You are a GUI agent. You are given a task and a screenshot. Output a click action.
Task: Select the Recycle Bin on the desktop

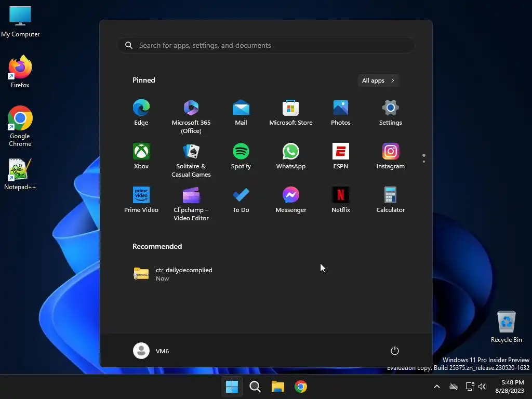tap(506, 327)
